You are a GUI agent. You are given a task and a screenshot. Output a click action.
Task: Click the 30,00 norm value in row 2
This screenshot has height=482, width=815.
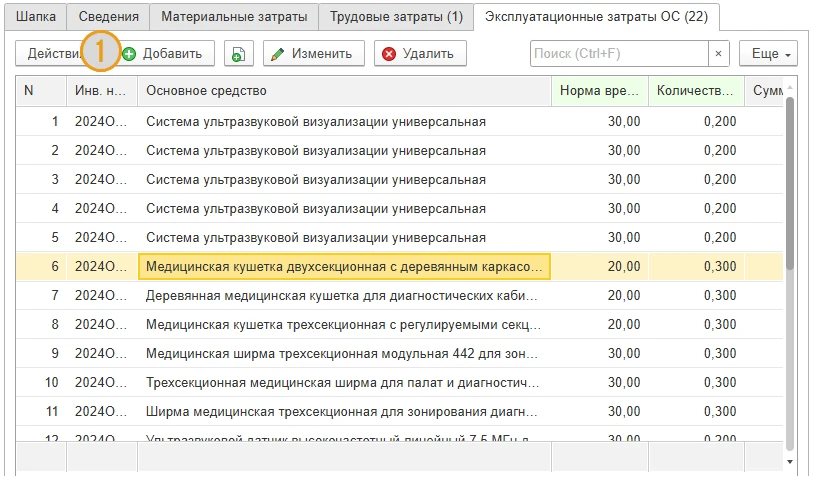click(600, 151)
